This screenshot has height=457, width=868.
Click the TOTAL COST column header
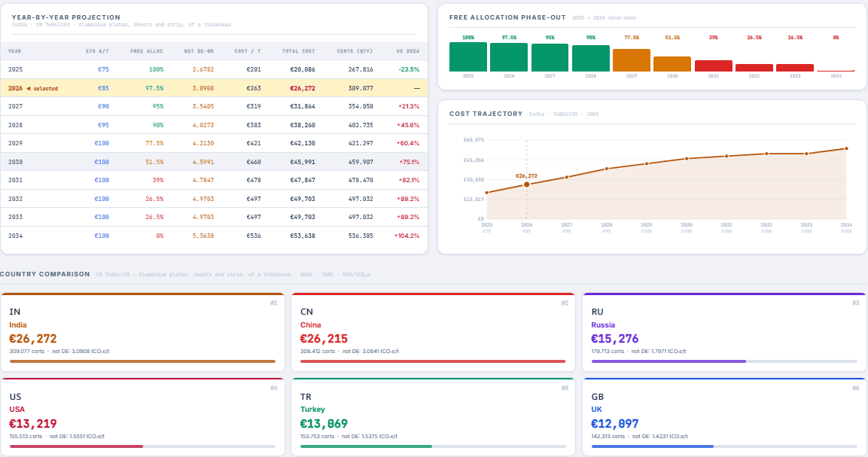point(299,51)
